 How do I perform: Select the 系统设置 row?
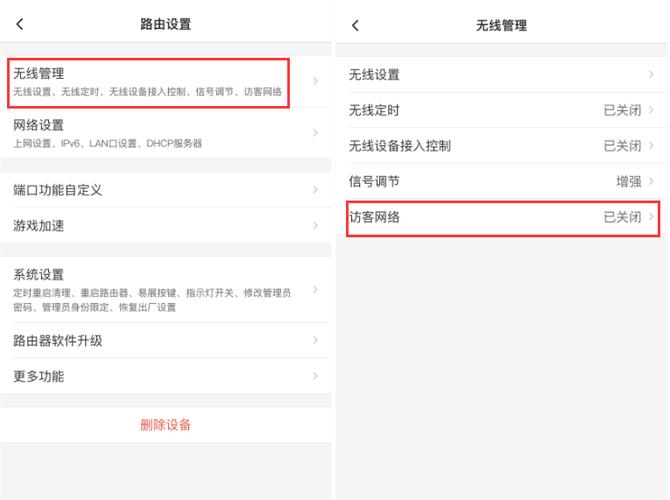coord(150,289)
